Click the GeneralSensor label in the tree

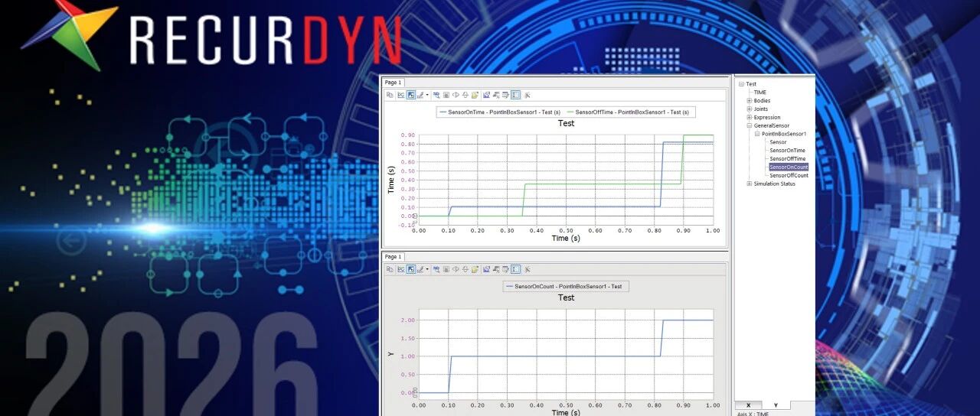click(771, 125)
